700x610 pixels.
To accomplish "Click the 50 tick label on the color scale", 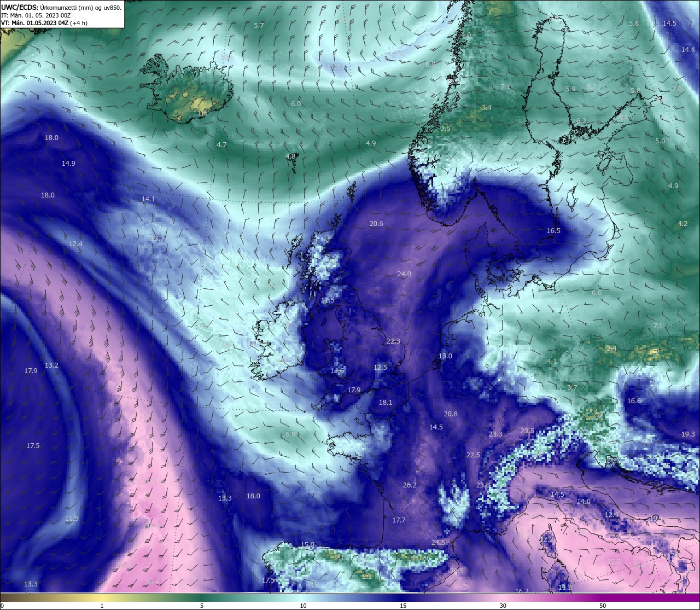I will (x=602, y=606).
